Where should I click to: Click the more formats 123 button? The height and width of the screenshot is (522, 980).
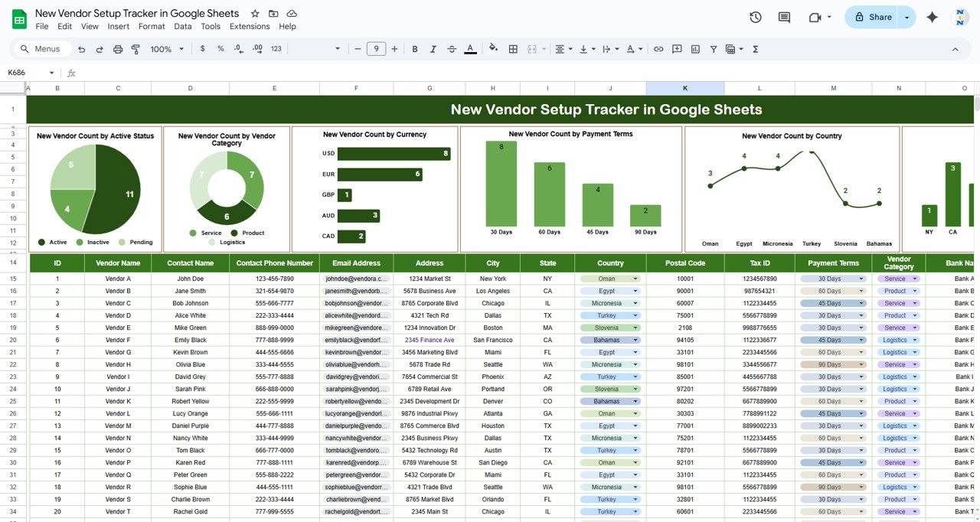276,49
